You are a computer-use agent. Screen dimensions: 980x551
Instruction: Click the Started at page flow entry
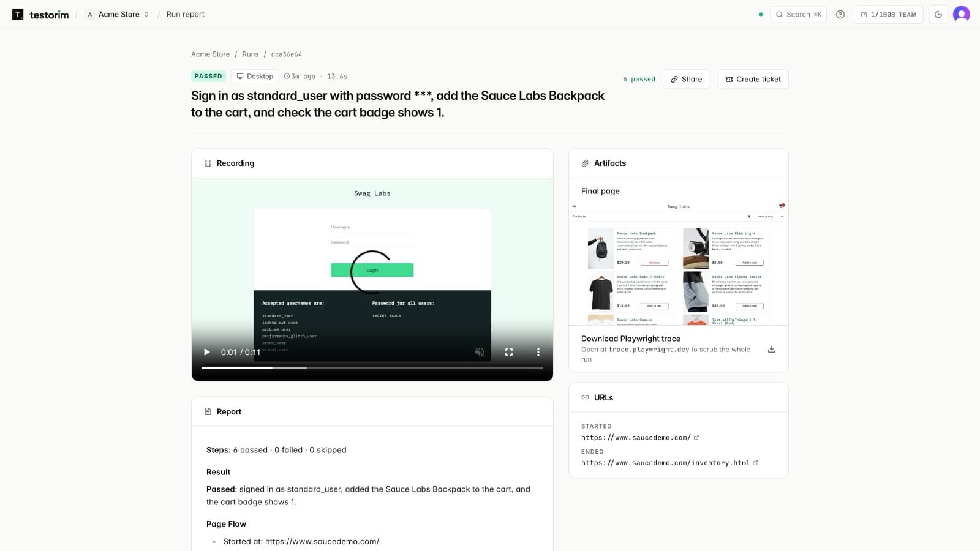[301, 541]
